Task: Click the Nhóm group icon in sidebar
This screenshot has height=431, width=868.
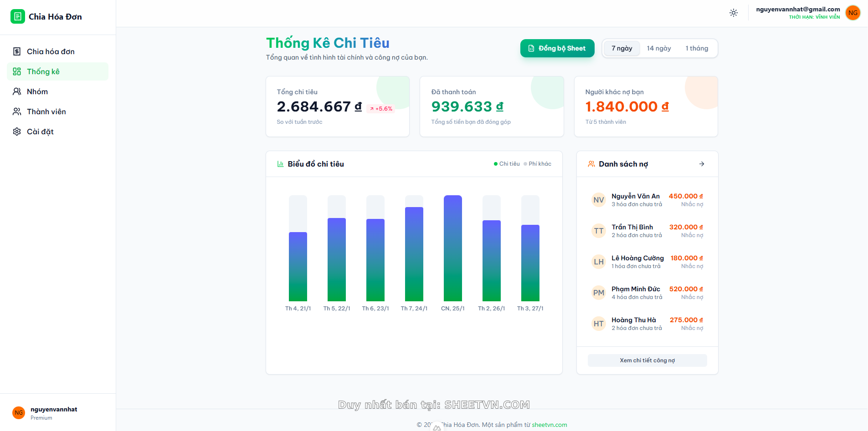Action: (17, 91)
